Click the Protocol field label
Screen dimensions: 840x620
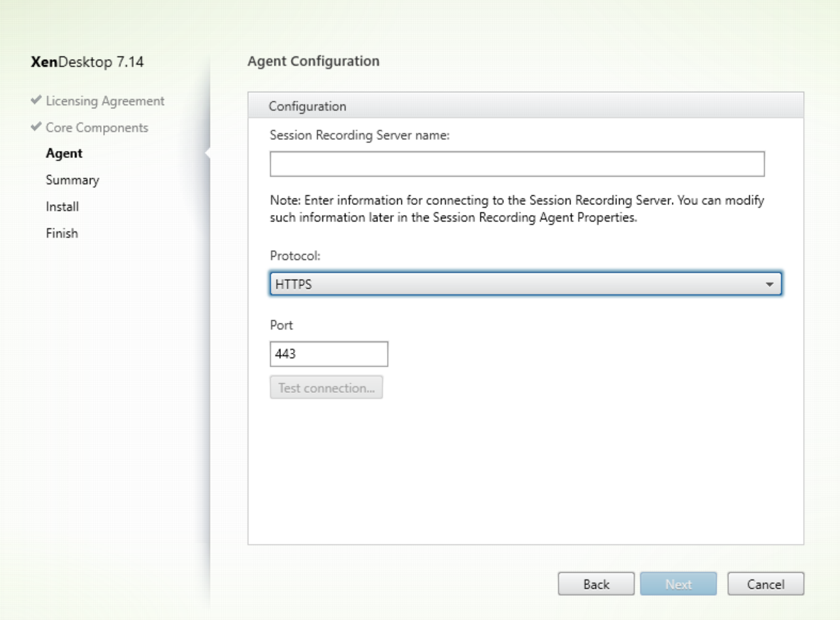(x=293, y=255)
